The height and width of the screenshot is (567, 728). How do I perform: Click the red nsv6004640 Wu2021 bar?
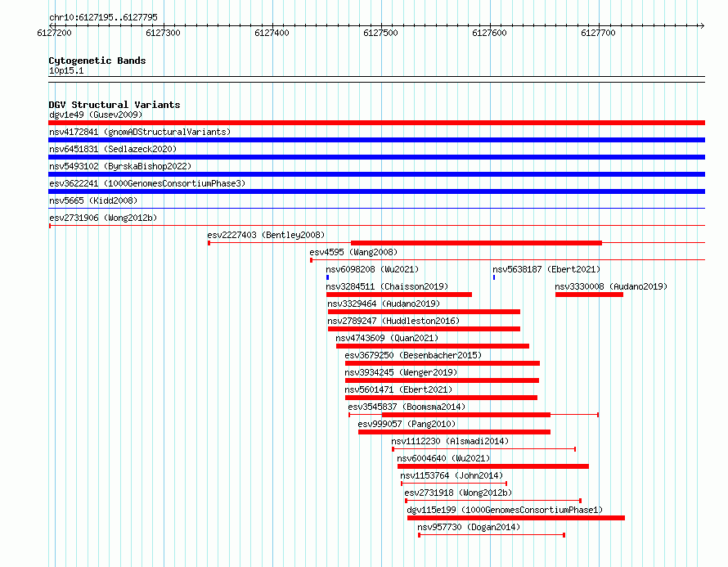tap(493, 466)
